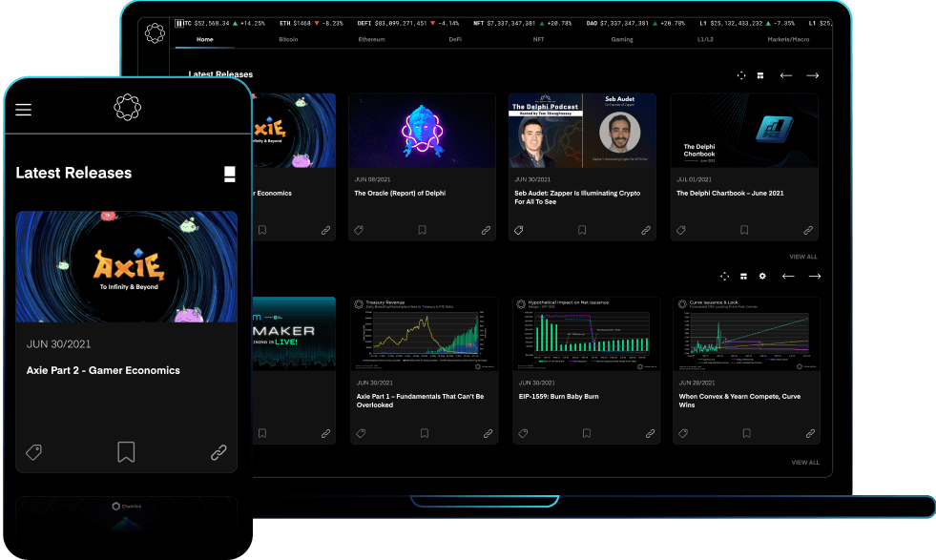Copy the link of the Axie Part 1 card
This screenshot has width=936, height=560.
[488, 433]
